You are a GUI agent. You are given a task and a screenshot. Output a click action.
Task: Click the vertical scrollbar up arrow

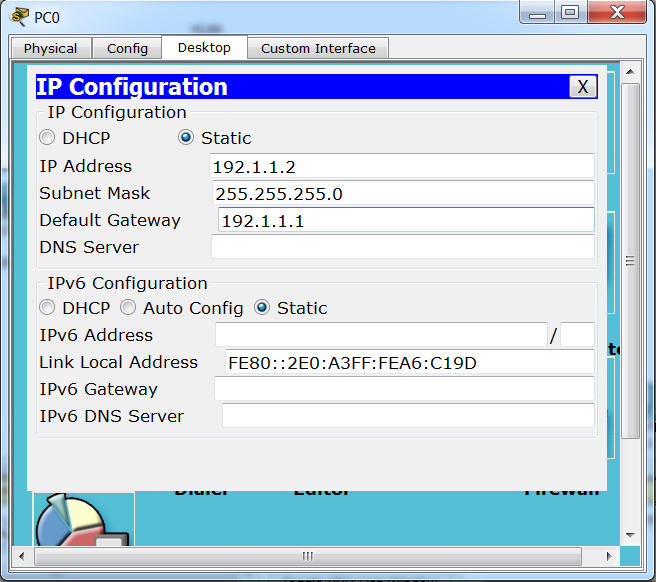630,72
